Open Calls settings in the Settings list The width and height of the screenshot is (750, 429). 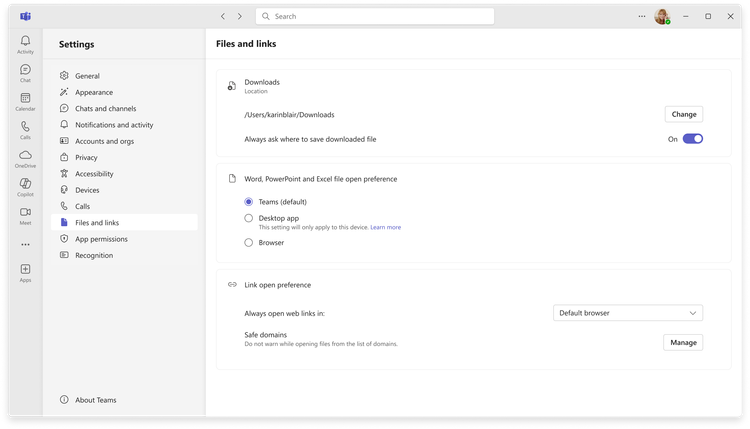124,206
